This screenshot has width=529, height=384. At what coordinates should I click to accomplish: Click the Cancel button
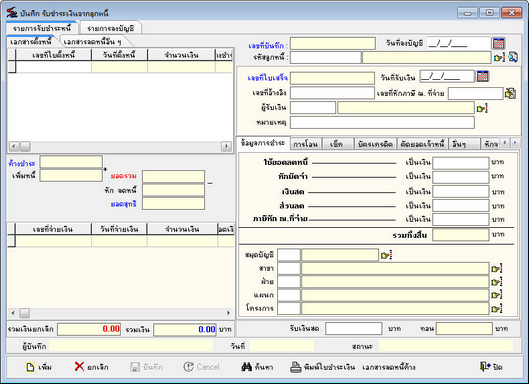point(201,367)
